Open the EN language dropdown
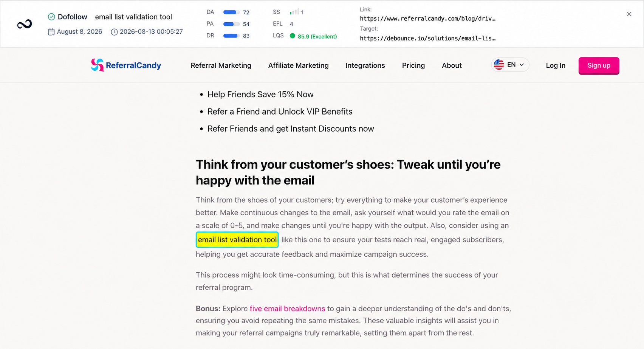 point(510,65)
